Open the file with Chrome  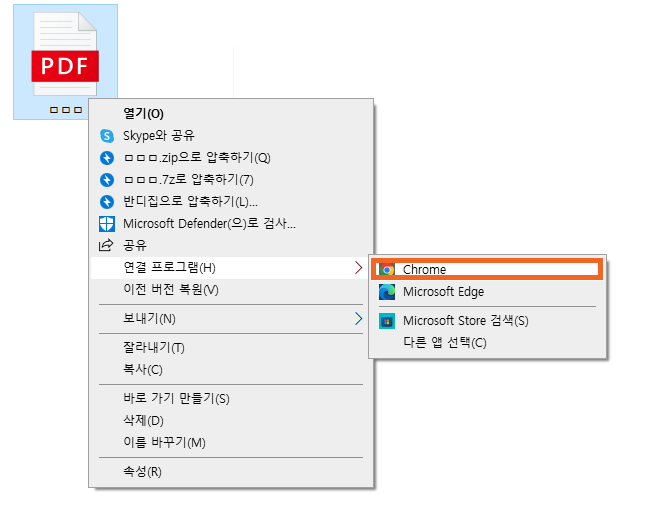point(487,269)
